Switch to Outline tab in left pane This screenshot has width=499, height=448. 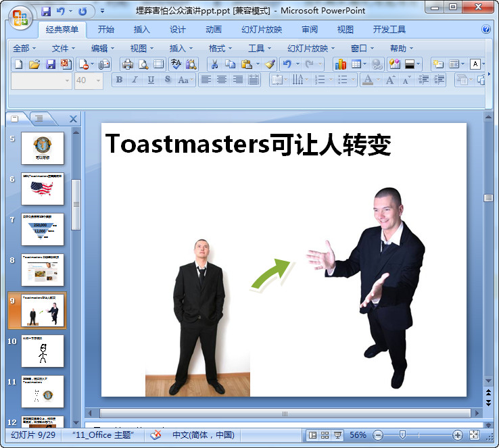pyautogui.click(x=39, y=119)
